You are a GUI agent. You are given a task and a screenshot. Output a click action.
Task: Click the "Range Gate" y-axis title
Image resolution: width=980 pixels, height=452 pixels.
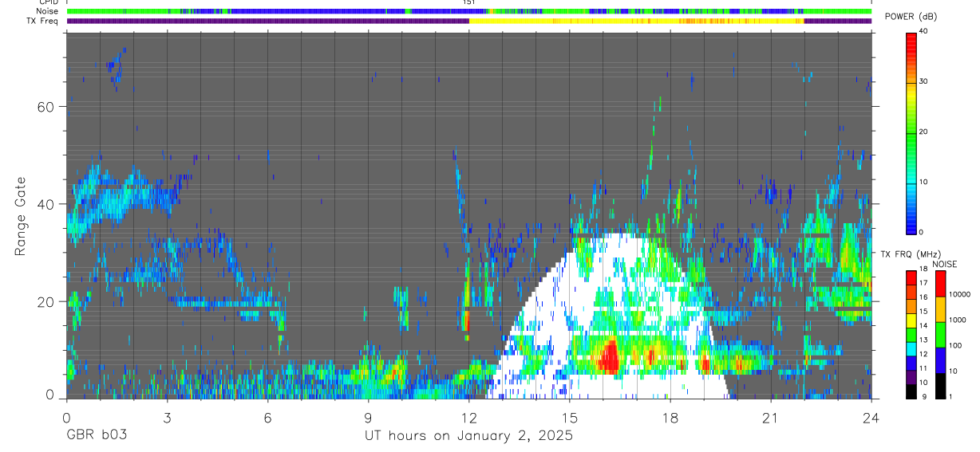(21, 215)
